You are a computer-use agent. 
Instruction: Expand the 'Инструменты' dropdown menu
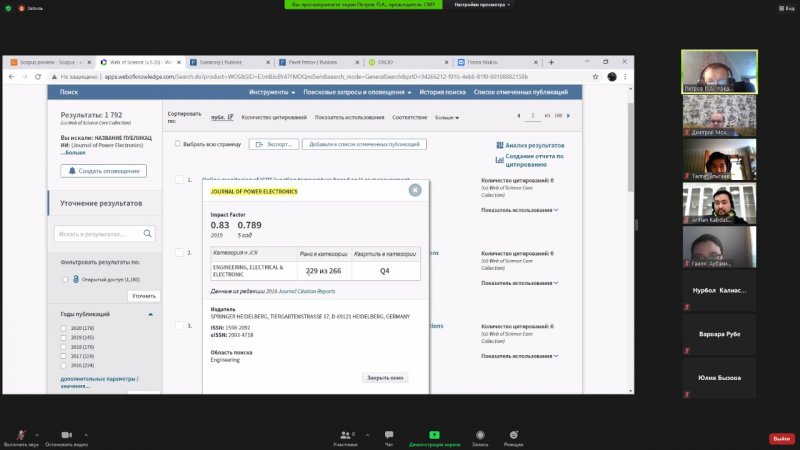(x=272, y=92)
